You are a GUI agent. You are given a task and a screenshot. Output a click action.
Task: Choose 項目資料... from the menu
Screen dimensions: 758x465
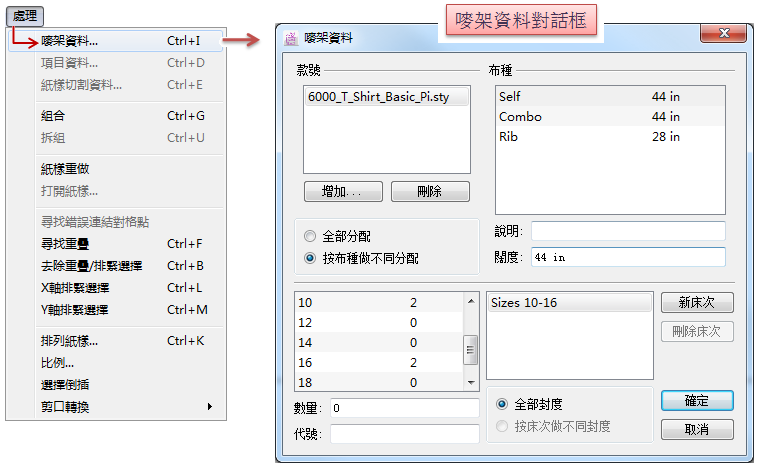[116, 63]
